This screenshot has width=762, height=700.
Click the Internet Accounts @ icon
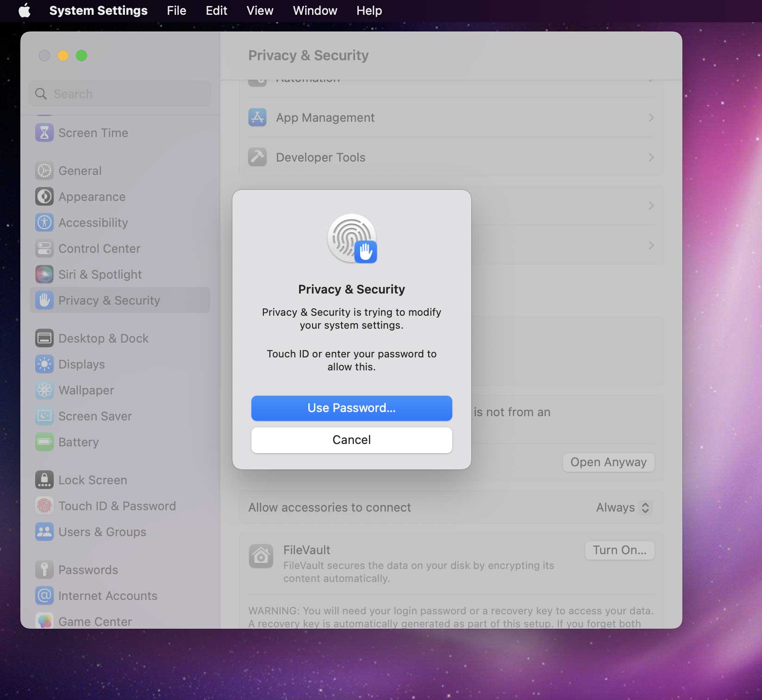pyautogui.click(x=44, y=596)
